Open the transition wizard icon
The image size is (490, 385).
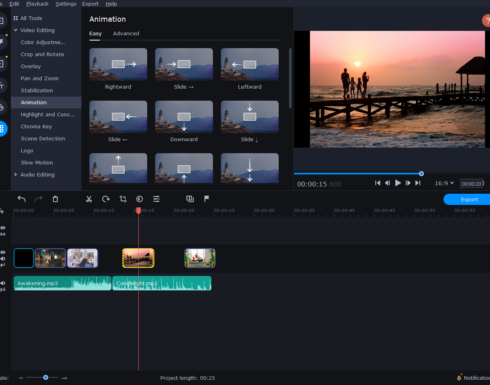coord(190,199)
